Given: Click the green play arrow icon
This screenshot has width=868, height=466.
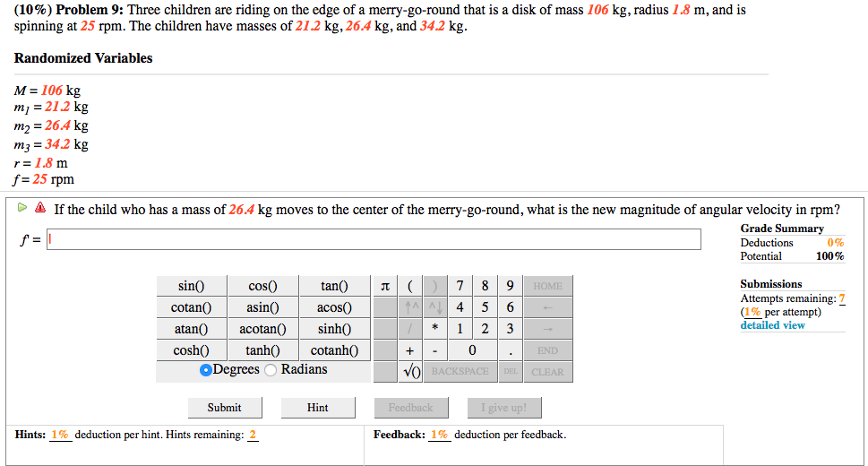Looking at the screenshot, I should (x=22, y=208).
